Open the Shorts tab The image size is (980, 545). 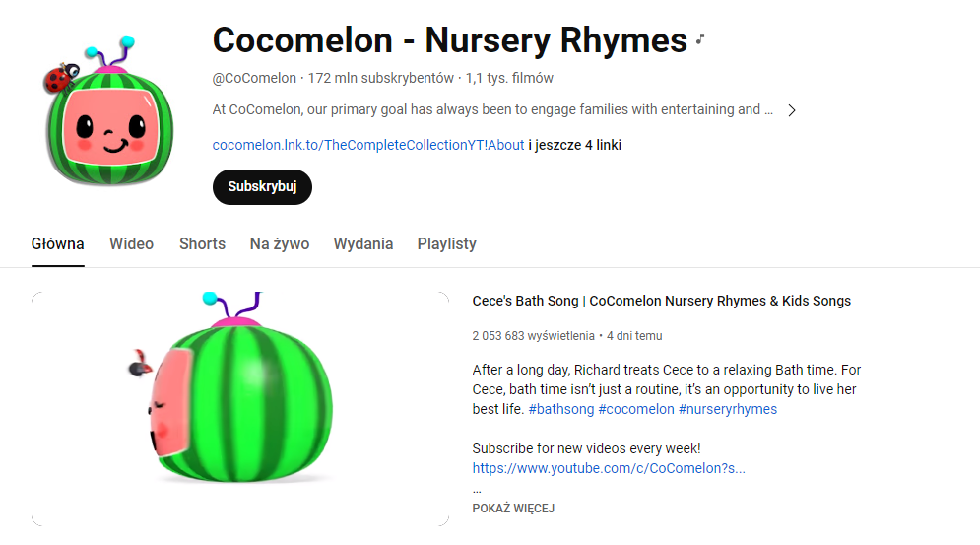[x=202, y=243]
